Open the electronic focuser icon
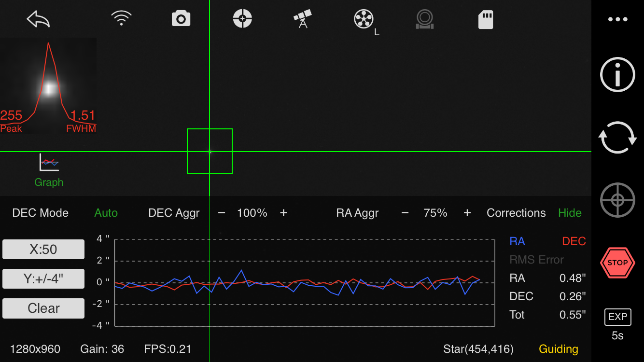 click(425, 19)
